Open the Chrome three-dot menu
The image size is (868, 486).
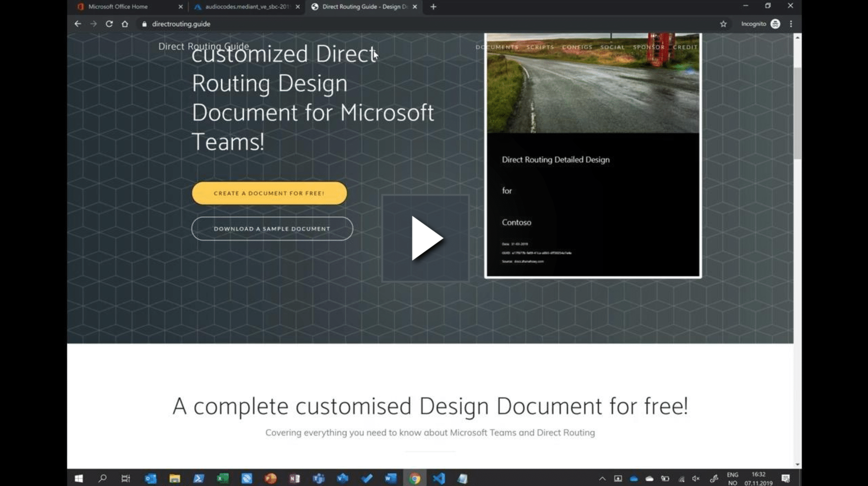point(791,24)
